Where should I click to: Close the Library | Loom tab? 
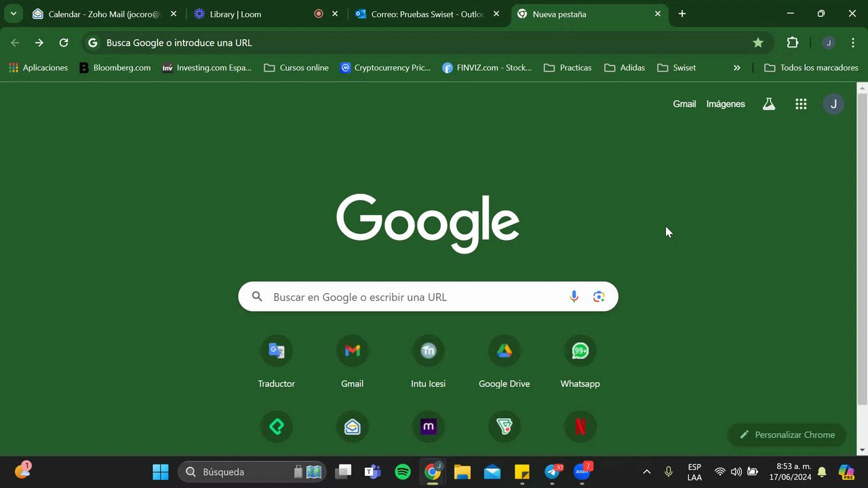pos(334,14)
